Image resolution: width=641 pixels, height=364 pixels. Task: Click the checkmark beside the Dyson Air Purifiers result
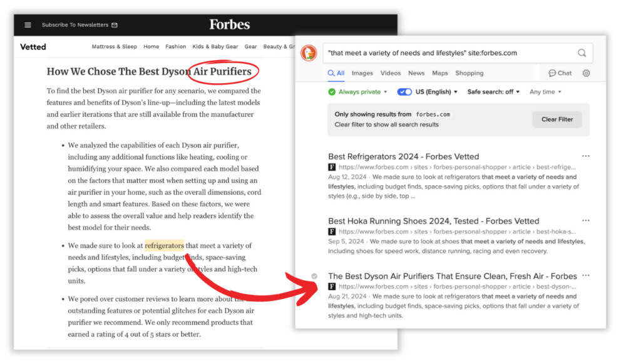click(314, 276)
